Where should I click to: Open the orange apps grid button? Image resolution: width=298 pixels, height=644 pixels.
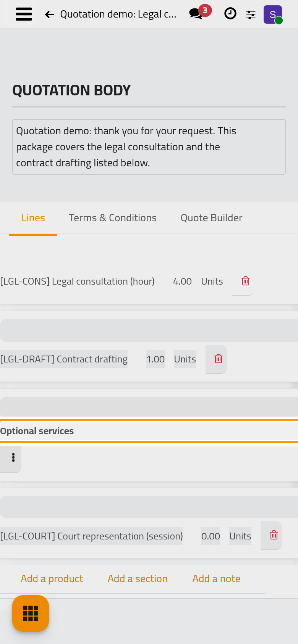(31, 613)
